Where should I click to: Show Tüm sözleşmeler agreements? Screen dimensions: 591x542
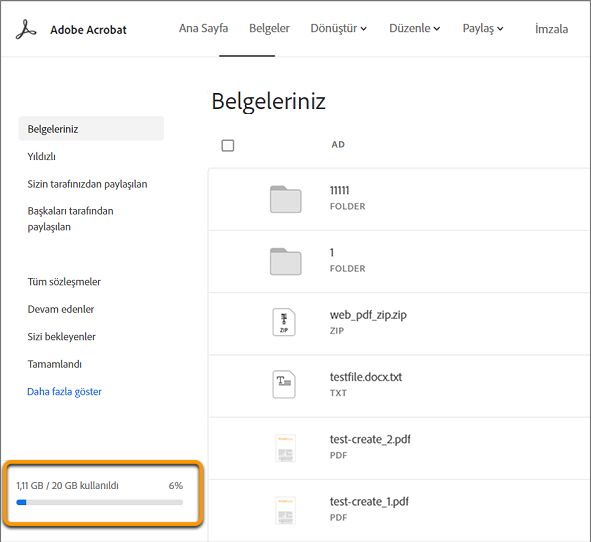pyautogui.click(x=64, y=282)
